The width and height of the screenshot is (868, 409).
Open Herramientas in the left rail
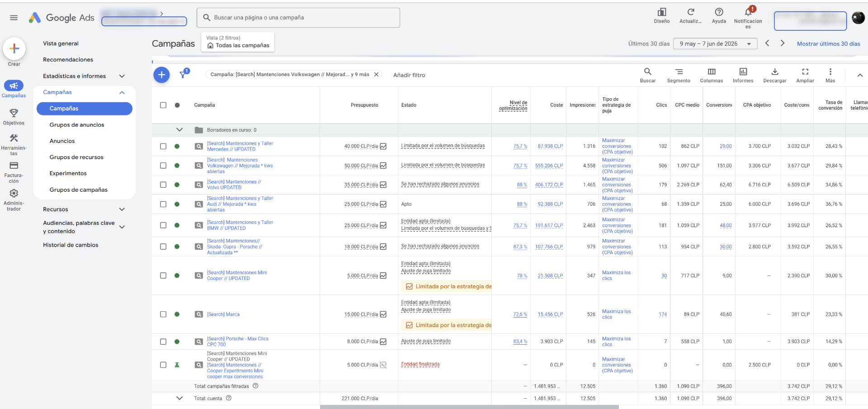click(x=14, y=144)
